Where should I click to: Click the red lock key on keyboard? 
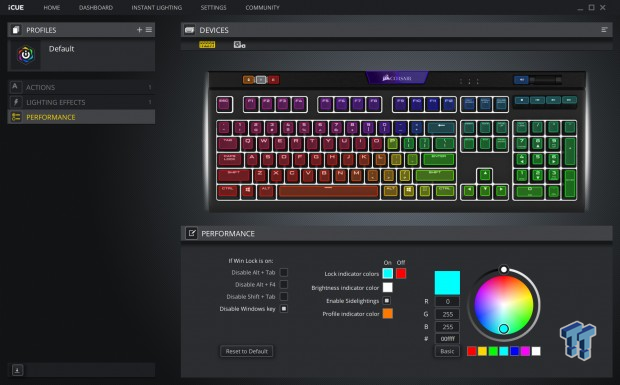[x=274, y=80]
